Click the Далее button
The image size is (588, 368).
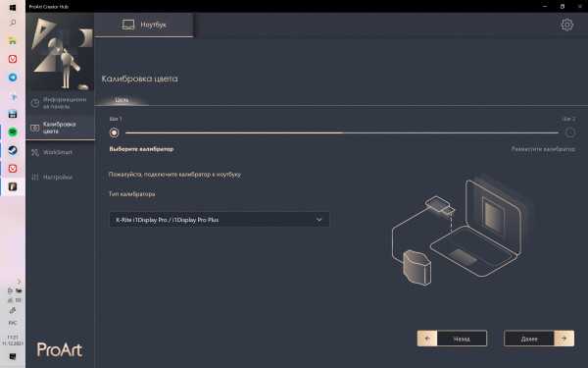coord(539,339)
